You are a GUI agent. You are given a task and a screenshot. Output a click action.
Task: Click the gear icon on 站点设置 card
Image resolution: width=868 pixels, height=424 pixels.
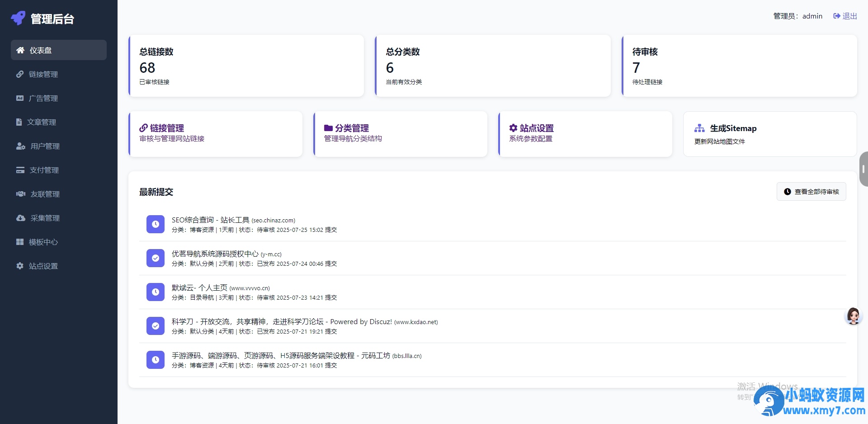(x=513, y=128)
